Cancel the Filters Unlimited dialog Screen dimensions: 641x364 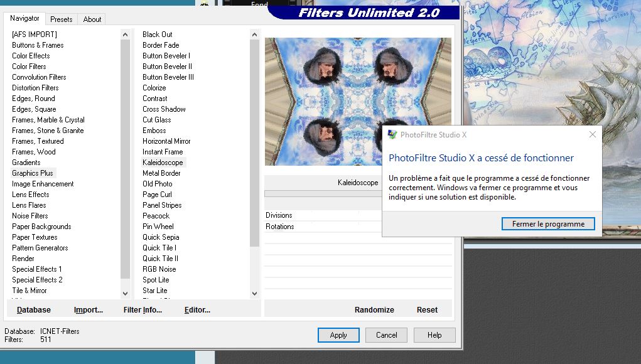pyautogui.click(x=386, y=335)
